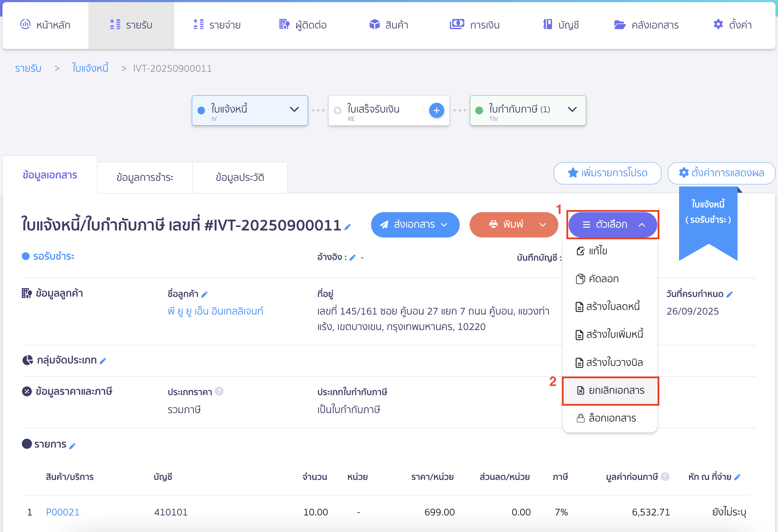
Task: Open the ส่งเอกสาร dropdown button
Action: pos(415,224)
